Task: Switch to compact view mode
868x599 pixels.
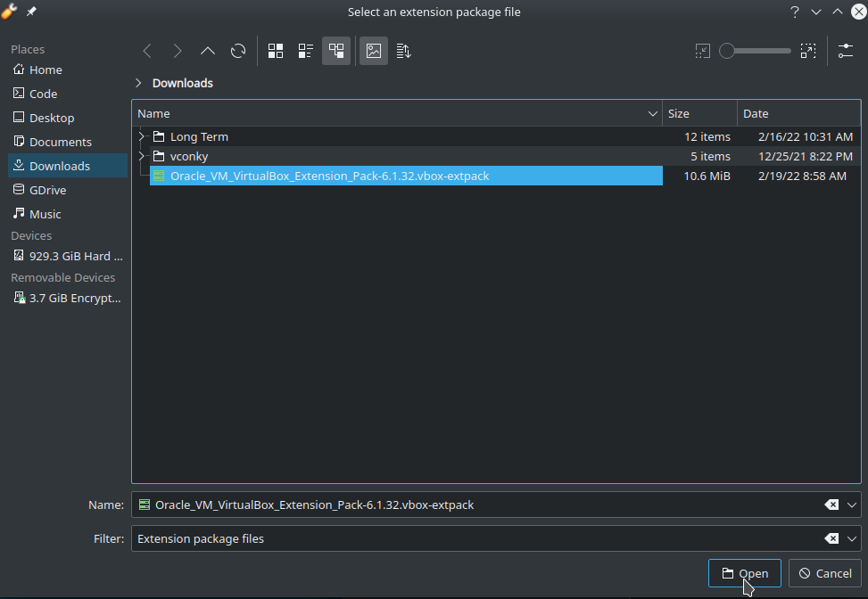Action: [306, 52]
